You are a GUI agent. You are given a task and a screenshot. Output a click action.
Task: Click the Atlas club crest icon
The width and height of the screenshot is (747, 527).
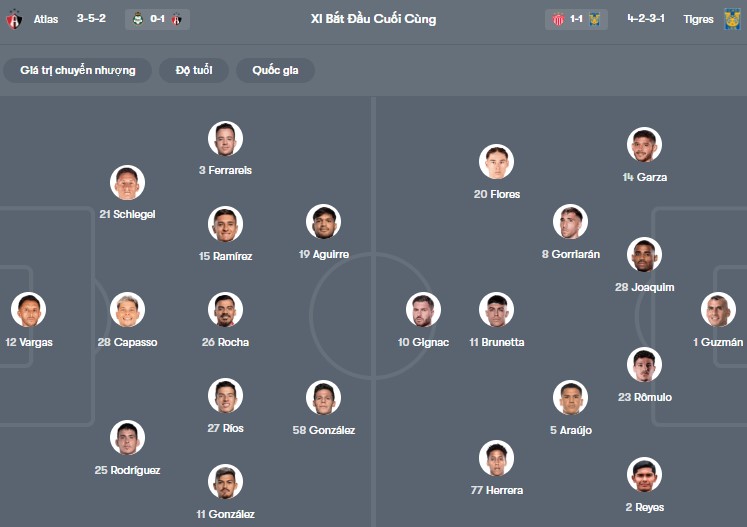pos(14,19)
